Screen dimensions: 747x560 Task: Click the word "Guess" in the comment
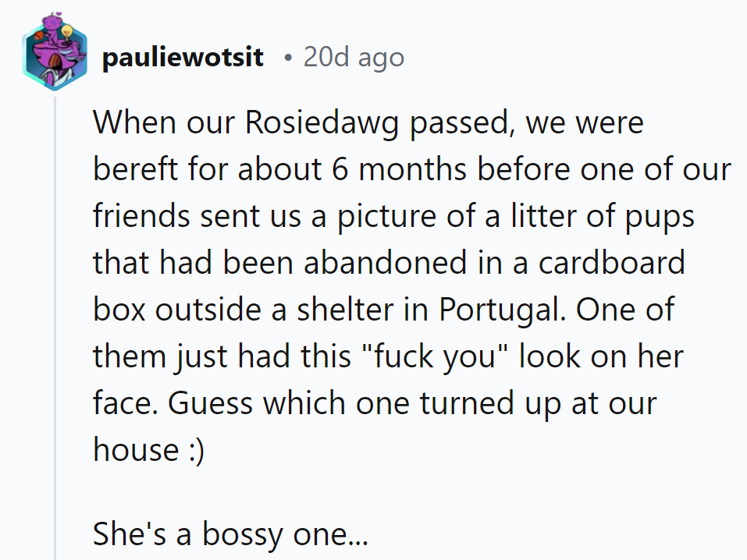point(212,404)
